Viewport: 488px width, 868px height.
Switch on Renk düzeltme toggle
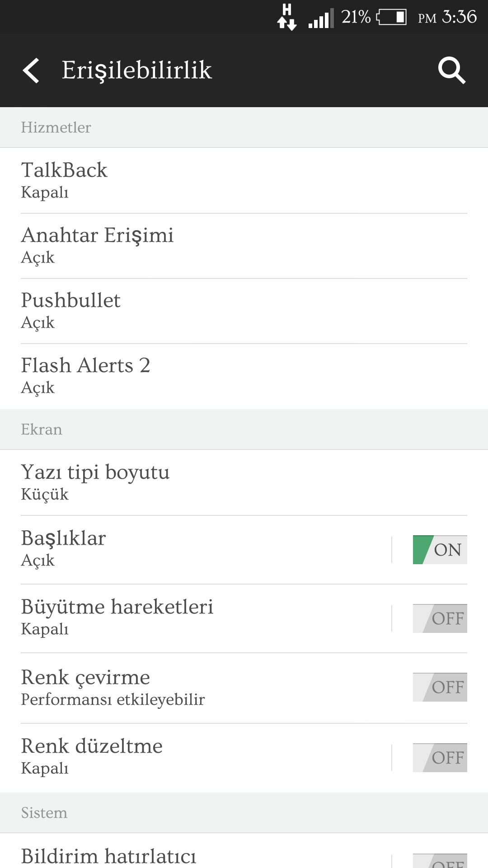(x=440, y=758)
